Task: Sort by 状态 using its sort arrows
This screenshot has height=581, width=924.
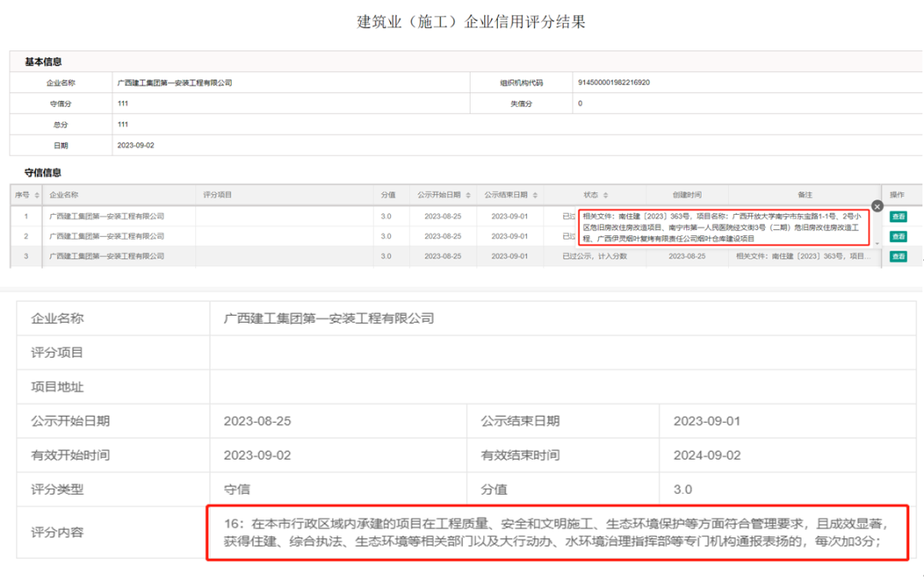Action: 606,195
